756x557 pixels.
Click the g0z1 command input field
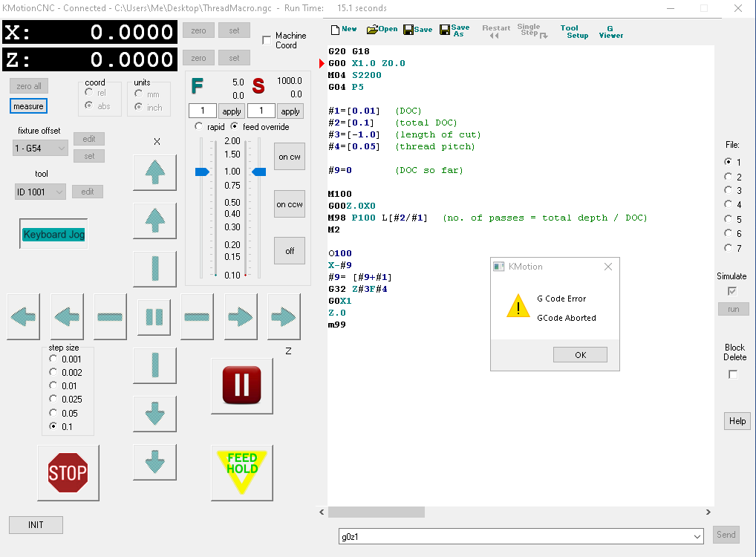coord(512,535)
